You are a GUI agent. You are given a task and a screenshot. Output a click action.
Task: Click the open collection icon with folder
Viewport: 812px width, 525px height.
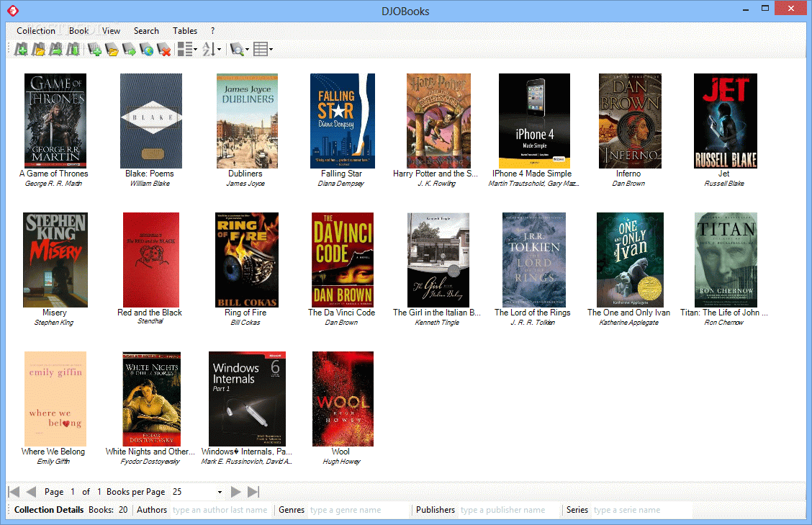click(x=38, y=49)
